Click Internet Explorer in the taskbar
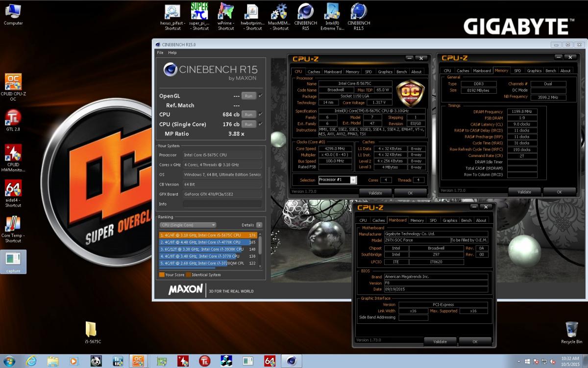The image size is (588, 368). 31,361
